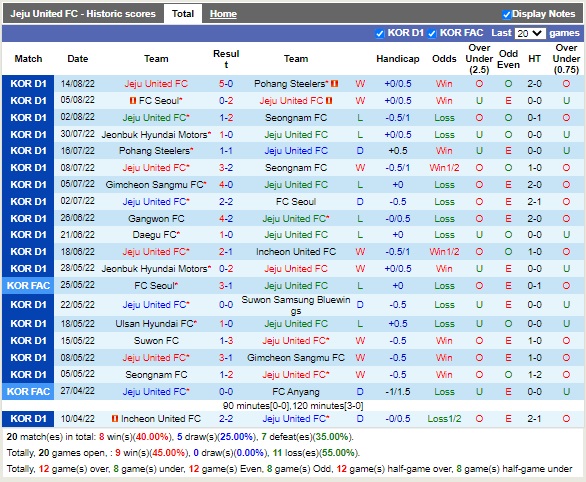The image size is (586, 482).
Task: Select the date 16/07/22
Action: click(78, 151)
